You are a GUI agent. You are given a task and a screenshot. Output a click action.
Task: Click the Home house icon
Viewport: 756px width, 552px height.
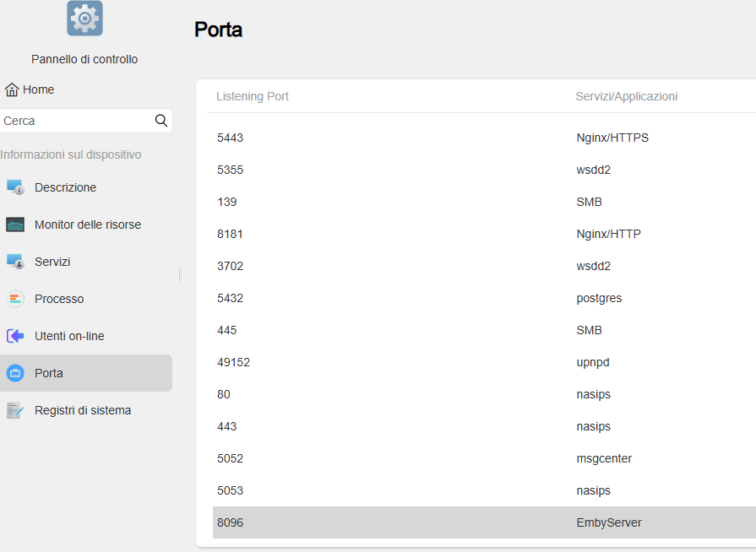click(x=12, y=89)
